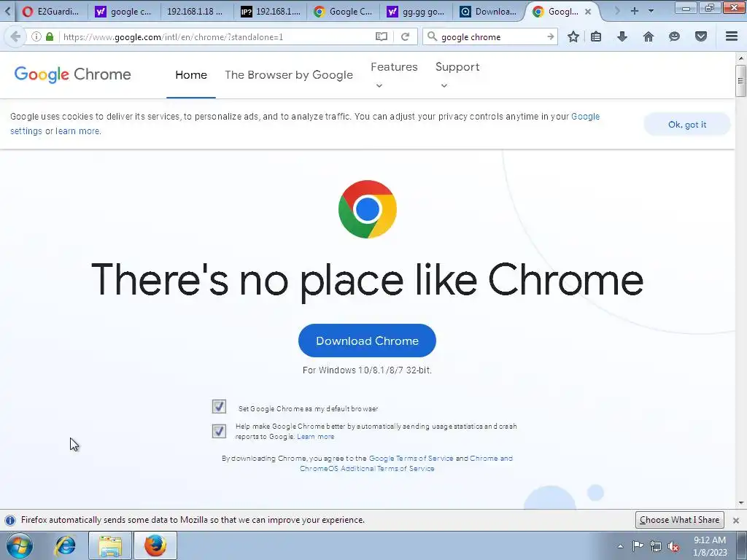
Task: Show bookmarks list icon
Action: pyautogui.click(x=596, y=36)
